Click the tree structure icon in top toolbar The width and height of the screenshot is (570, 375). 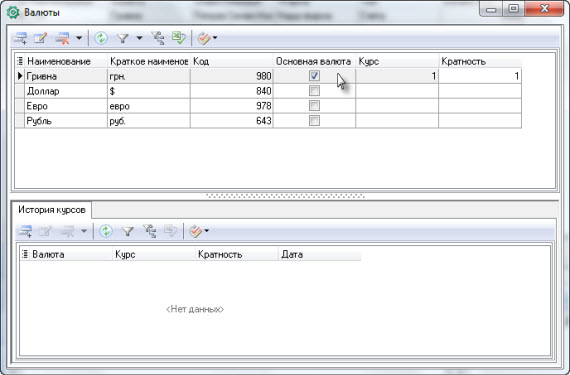point(158,38)
